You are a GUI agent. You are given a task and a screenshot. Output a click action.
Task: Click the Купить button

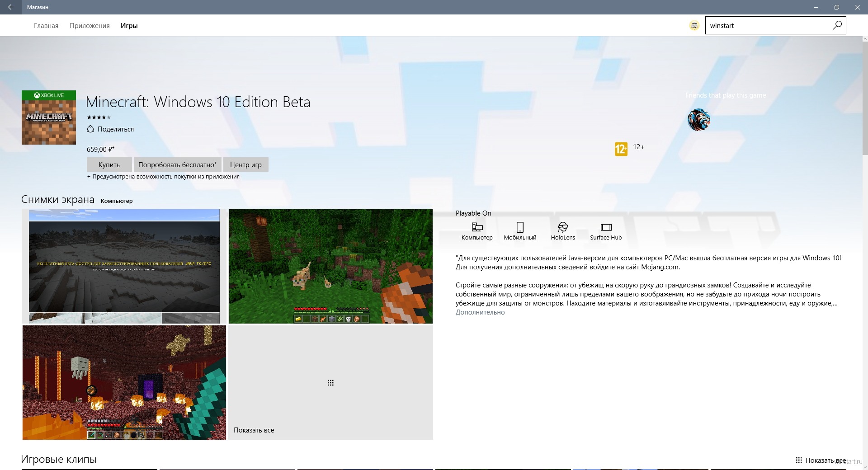coord(109,164)
